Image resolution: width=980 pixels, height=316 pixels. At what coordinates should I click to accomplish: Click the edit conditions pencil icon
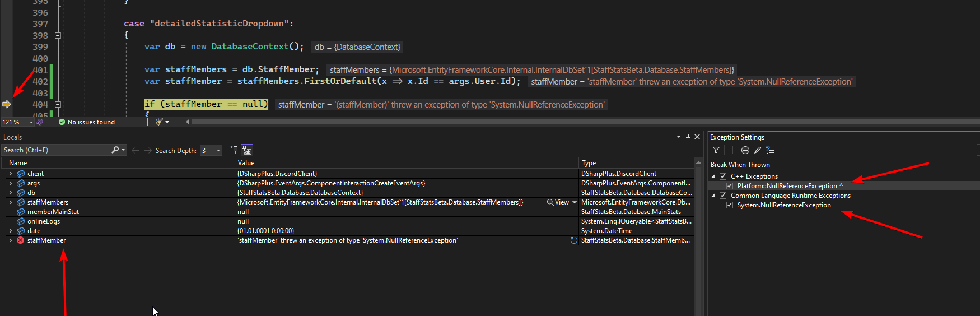[758, 150]
